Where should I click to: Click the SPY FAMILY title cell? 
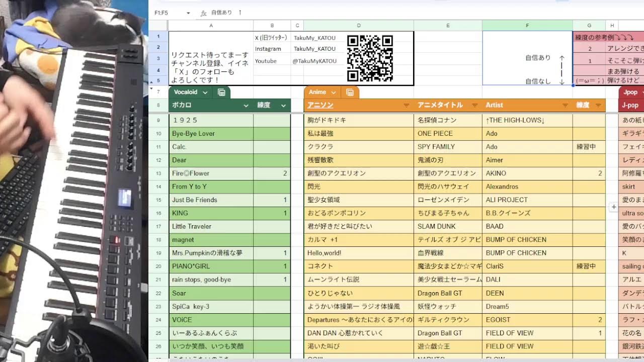click(x=448, y=147)
